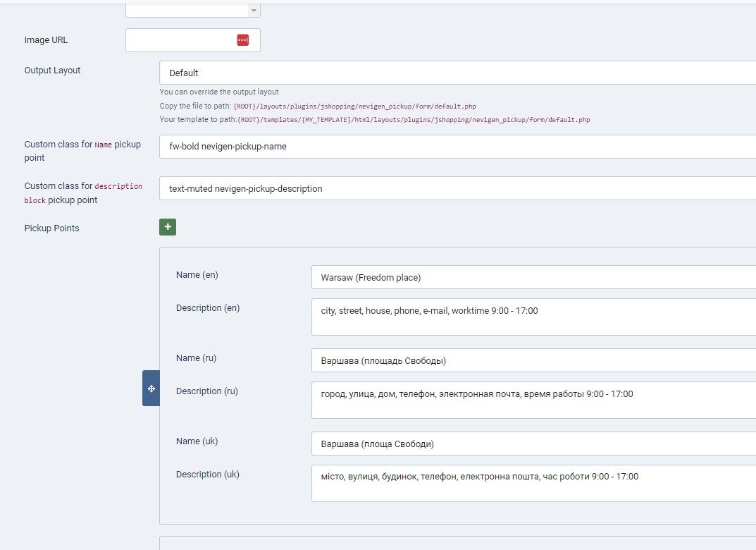Add a pickup point with the green plus
Image resolution: width=756 pixels, height=550 pixels.
click(168, 226)
